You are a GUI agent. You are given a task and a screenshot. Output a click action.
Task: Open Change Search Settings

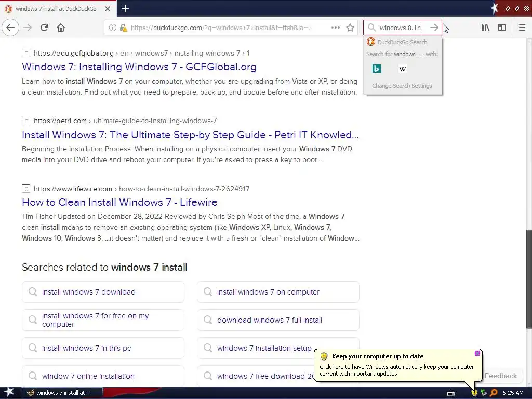click(x=402, y=86)
